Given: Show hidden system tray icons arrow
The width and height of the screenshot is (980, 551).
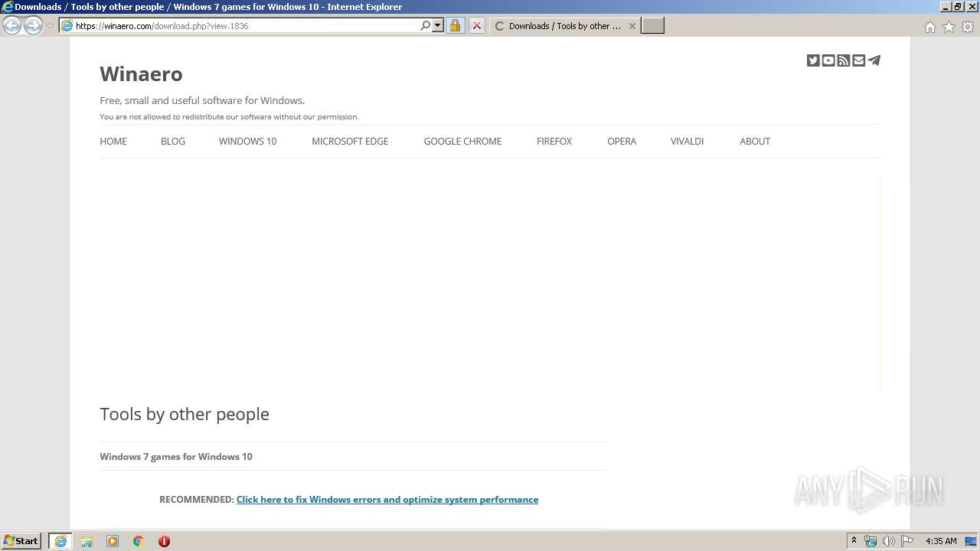Looking at the screenshot, I should (x=854, y=541).
